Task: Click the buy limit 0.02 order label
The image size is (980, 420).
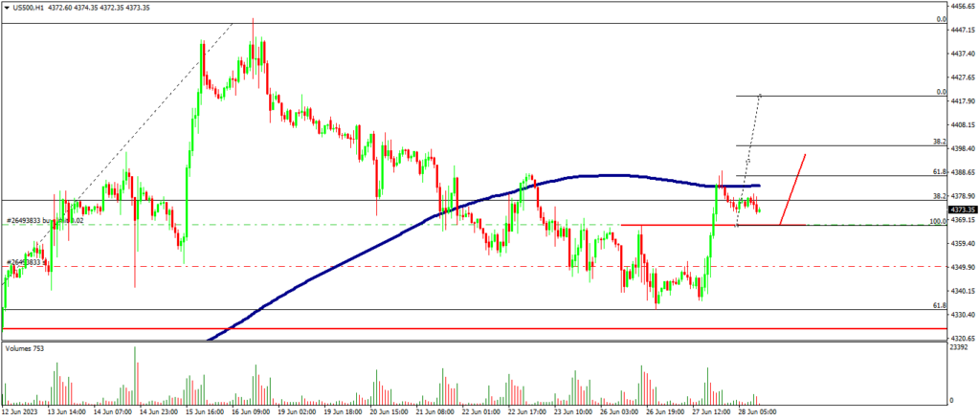Action: pyautogui.click(x=57, y=220)
